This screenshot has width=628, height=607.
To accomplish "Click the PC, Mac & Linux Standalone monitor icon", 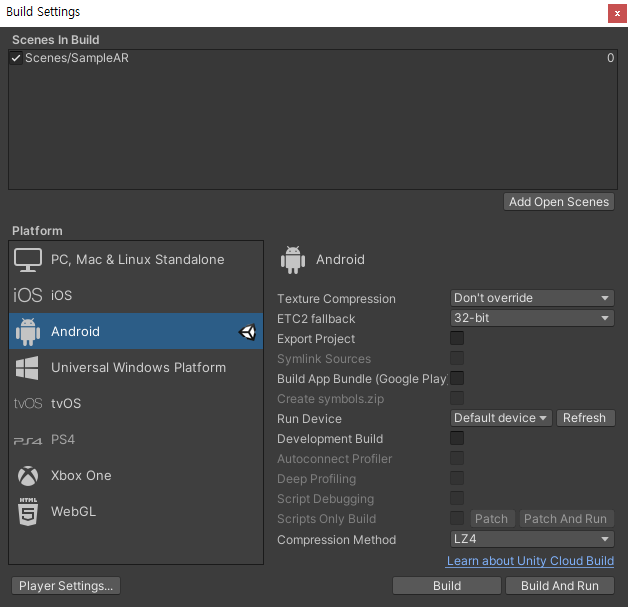I will coord(28,260).
